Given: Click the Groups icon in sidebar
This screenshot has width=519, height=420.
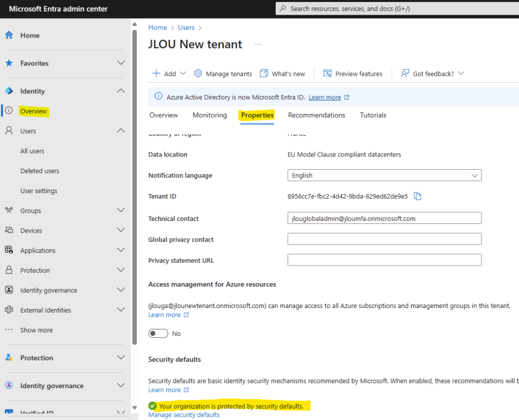Looking at the screenshot, I should tap(9, 210).
